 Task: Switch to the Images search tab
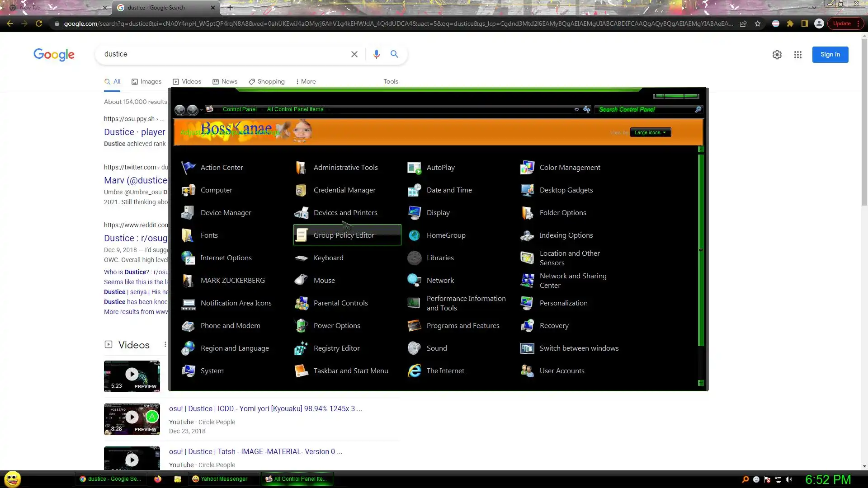pos(146,81)
